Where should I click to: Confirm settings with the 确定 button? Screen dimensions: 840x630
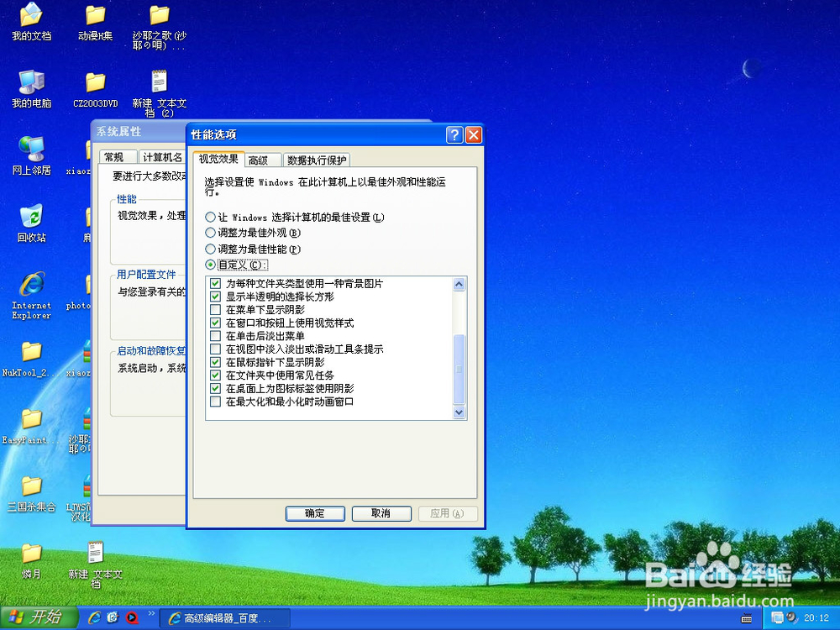tap(315, 513)
